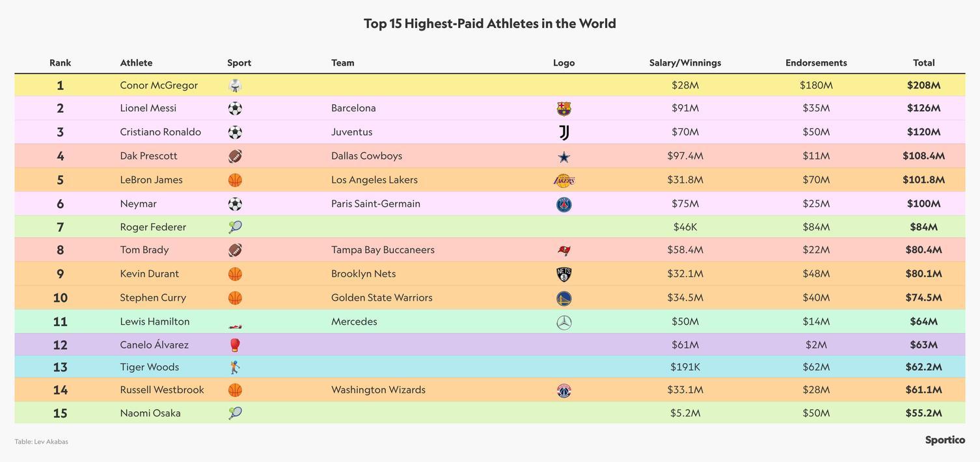The image size is (980, 462).
Task: Click the Washington Wizards logo
Action: coord(564,390)
